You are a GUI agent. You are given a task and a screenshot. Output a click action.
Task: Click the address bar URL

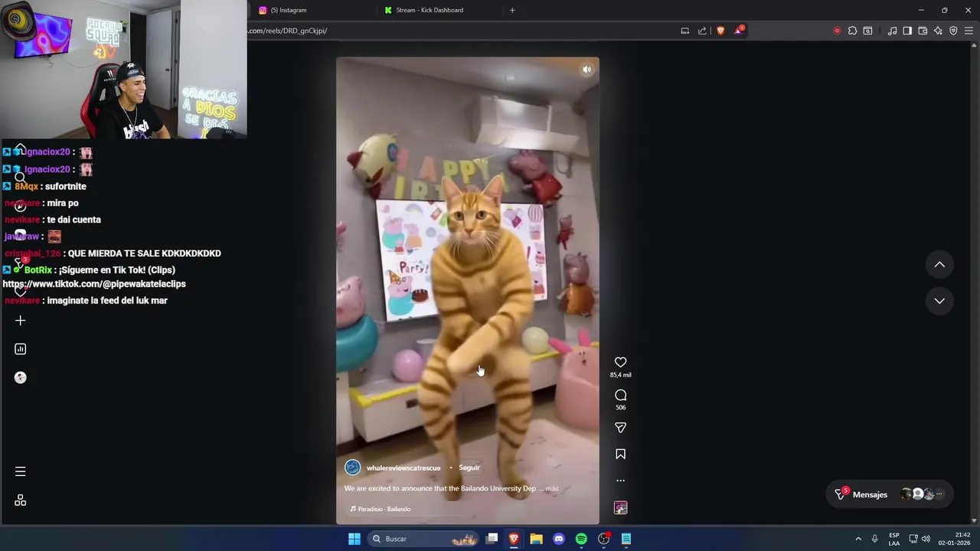tap(288, 31)
